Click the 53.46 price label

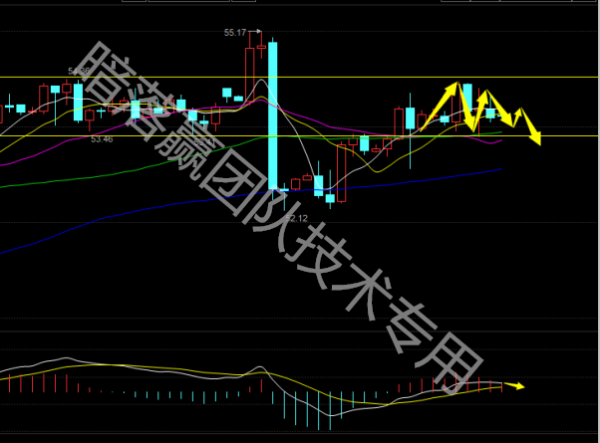pos(102,139)
